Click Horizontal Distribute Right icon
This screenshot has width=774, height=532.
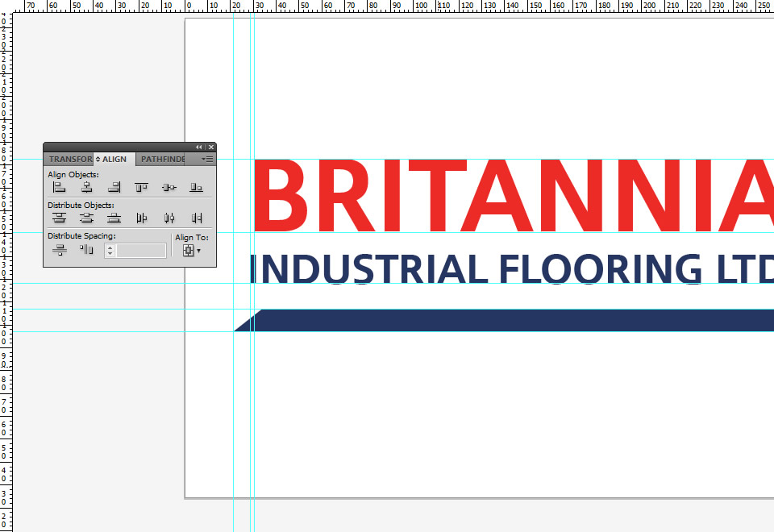[197, 218]
